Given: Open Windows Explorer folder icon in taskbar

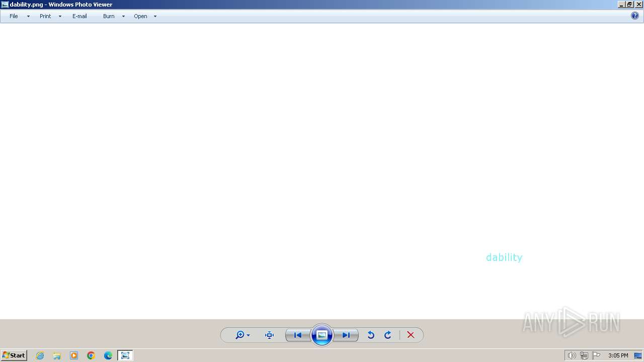Looking at the screenshot, I should pyautogui.click(x=57, y=355).
